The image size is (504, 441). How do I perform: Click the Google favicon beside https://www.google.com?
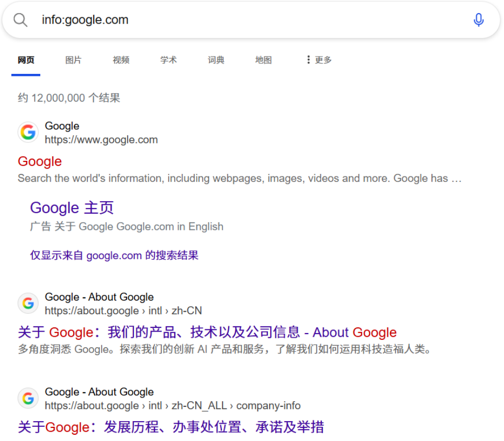[x=28, y=132]
